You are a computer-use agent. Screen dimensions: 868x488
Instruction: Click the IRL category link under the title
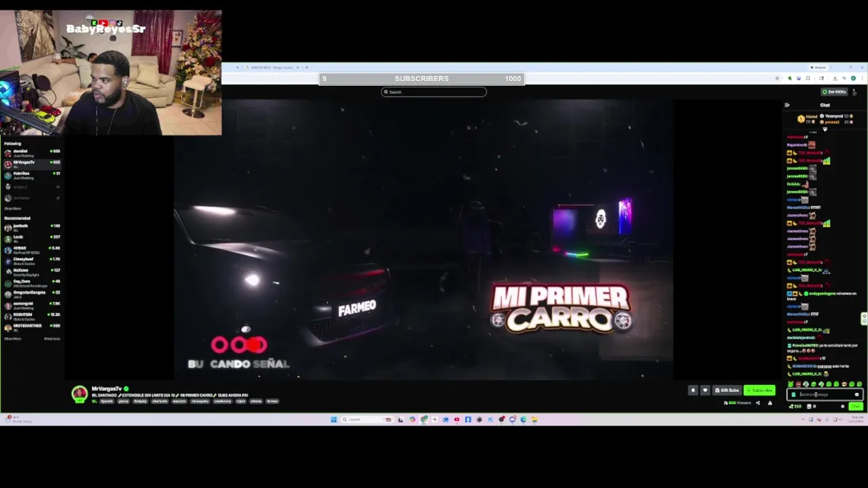coord(94,401)
